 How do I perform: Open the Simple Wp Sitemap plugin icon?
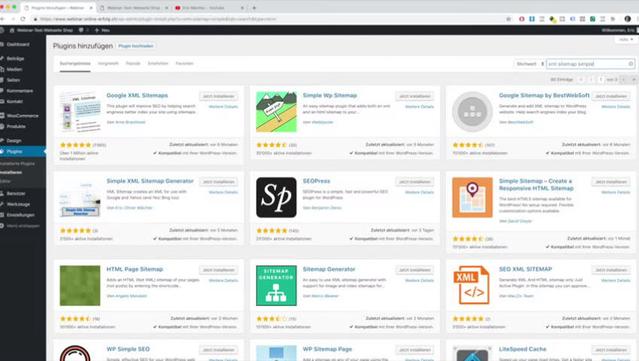pyautogui.click(x=276, y=112)
